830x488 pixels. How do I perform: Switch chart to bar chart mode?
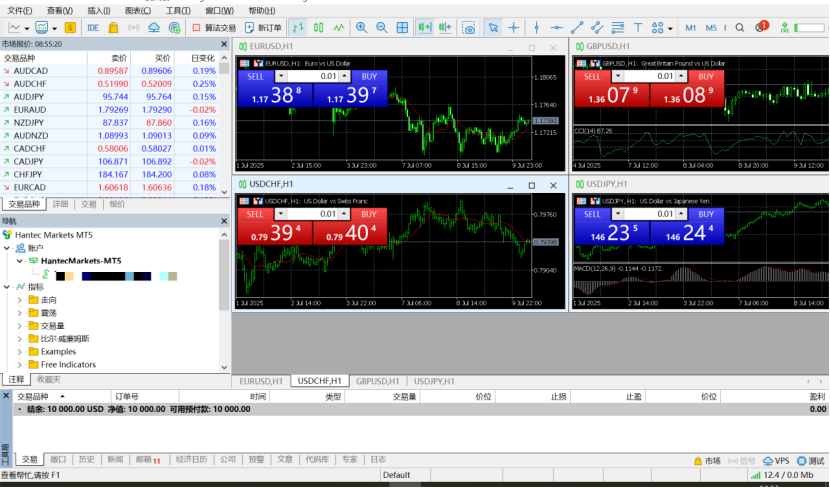pyautogui.click(x=299, y=28)
